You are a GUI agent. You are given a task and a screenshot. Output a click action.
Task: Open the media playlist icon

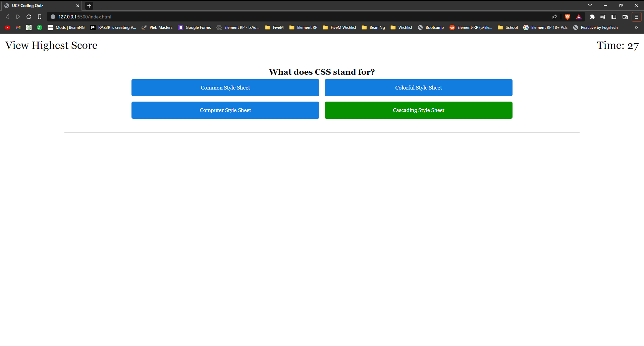point(603,17)
